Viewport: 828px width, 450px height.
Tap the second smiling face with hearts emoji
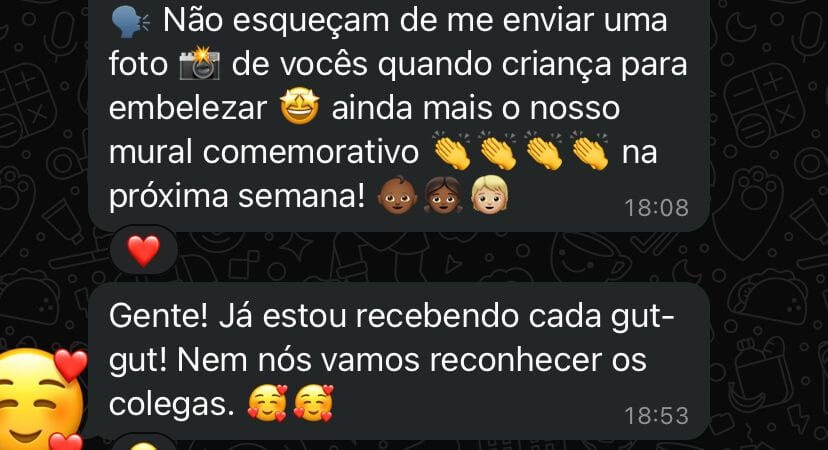click(x=314, y=403)
